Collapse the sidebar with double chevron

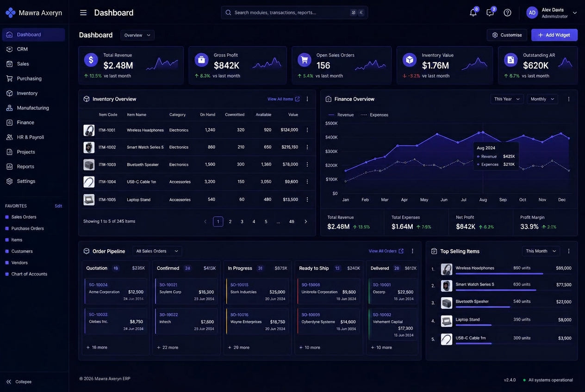click(x=9, y=382)
